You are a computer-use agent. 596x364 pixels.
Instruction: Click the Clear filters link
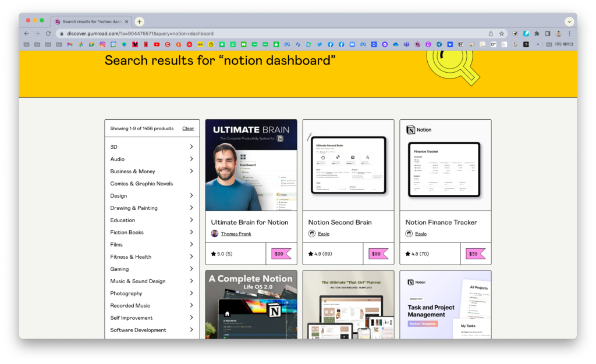coord(188,129)
